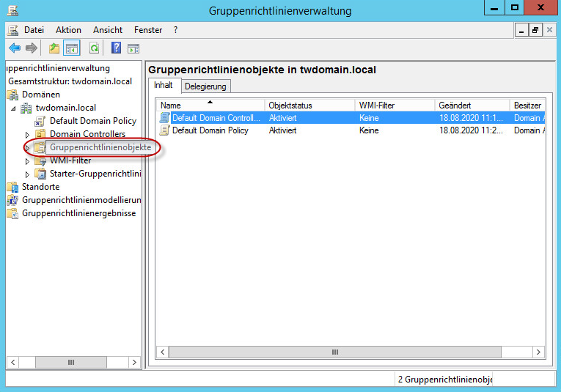Click status bar text 2 Gruppenrichtlinienobje
Screen dimensions: 561x392
click(445, 380)
